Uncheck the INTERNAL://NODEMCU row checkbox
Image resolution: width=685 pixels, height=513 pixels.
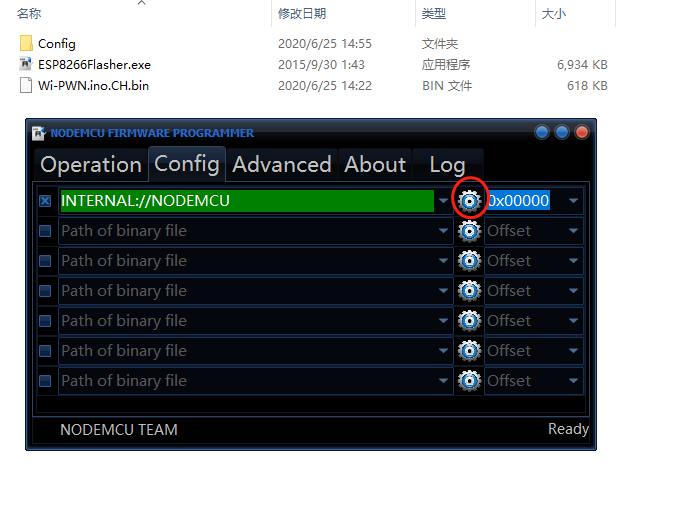tap(45, 201)
